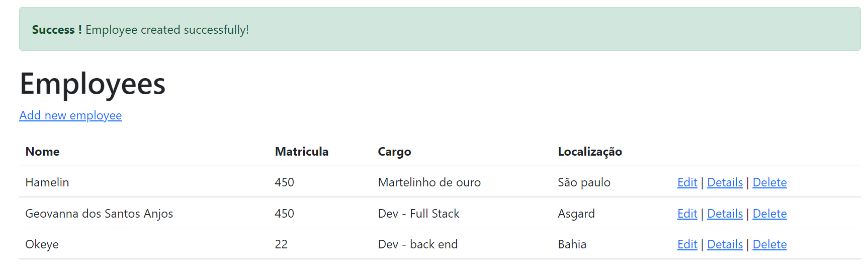This screenshot has height=268, width=868.
Task: Click the Employees page heading
Action: pos(93,84)
